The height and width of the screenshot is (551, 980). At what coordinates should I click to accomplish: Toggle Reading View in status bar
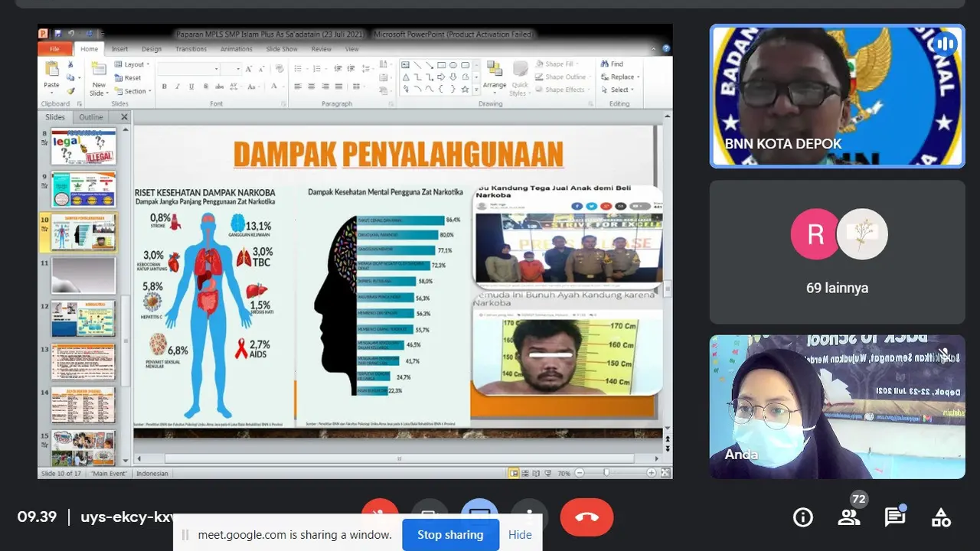point(536,473)
